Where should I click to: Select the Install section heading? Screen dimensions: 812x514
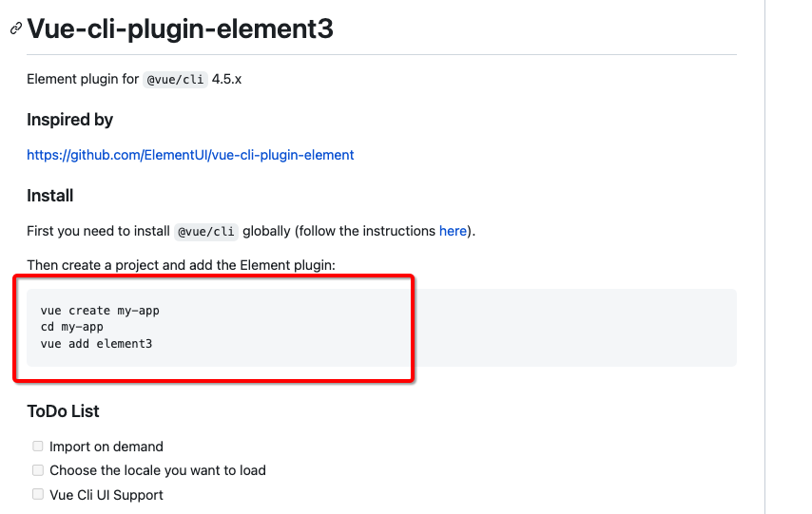click(x=49, y=196)
